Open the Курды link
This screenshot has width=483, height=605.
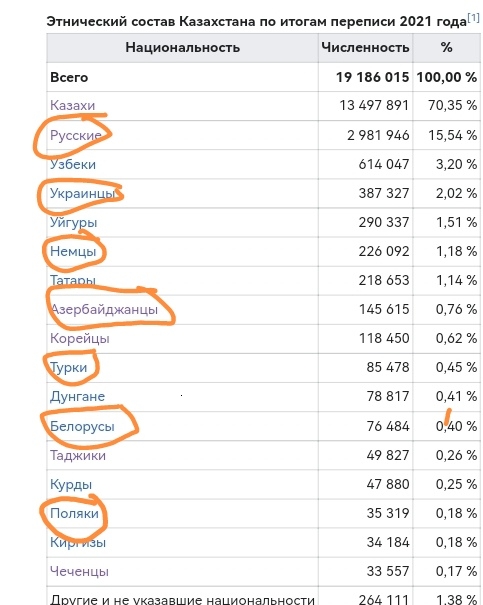pyautogui.click(x=71, y=485)
